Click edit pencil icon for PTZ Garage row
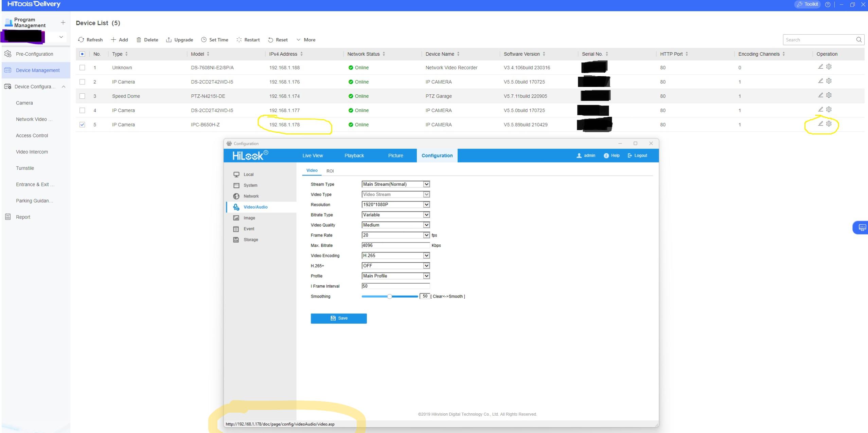The width and height of the screenshot is (868, 433). (x=820, y=95)
